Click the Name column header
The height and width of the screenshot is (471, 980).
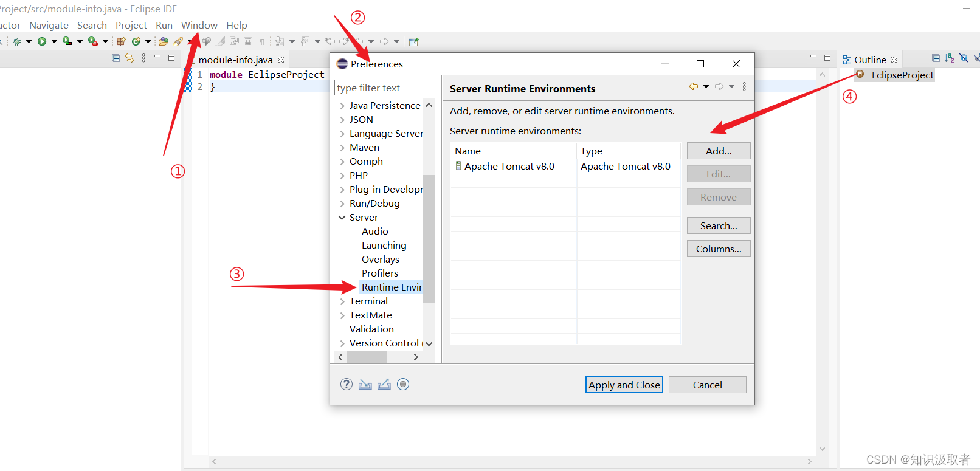click(x=514, y=151)
